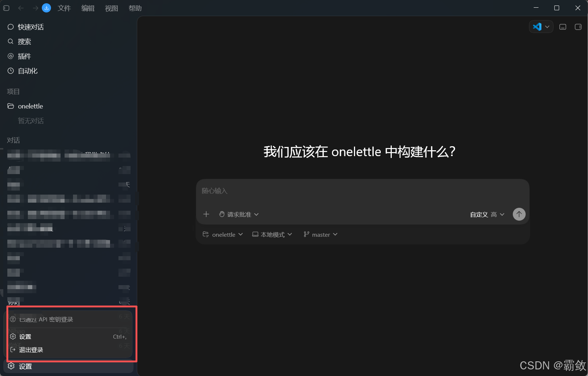588x376 pixels.
Task: Maximize the application window
Action: (556, 8)
